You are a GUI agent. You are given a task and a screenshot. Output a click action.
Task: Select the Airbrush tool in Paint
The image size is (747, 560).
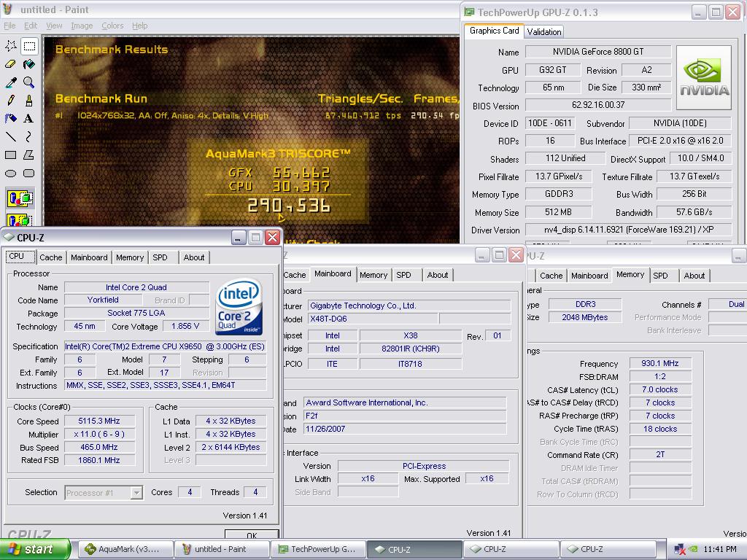pos(11,118)
